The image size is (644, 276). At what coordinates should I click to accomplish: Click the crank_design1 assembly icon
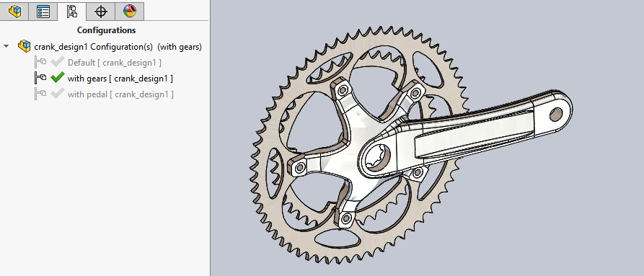(x=25, y=46)
